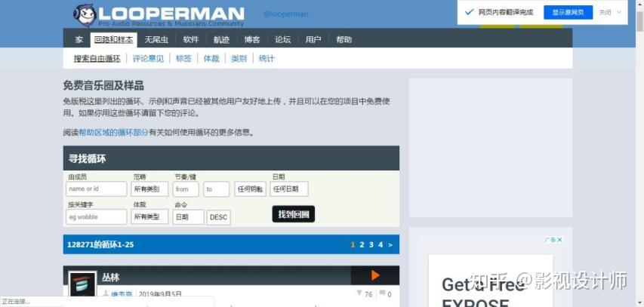Viewport: 644px width, 307px height.
Task: Click the 显示原网页 button
Action: pos(568,12)
